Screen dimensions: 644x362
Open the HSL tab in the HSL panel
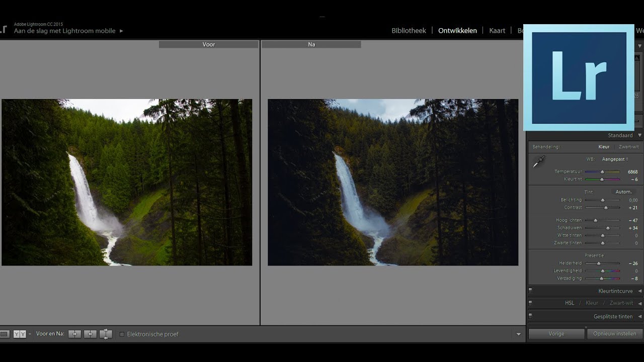tap(570, 303)
